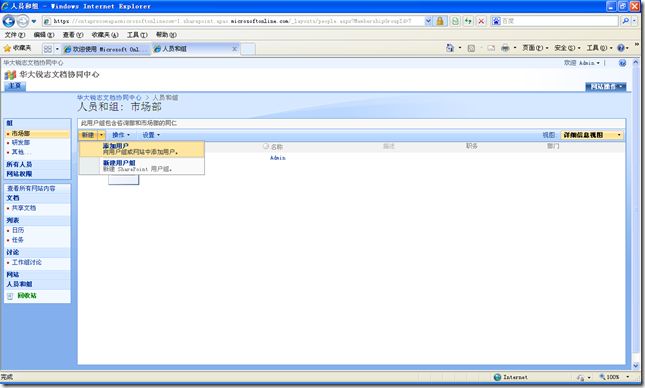Image resolution: width=645 pixels, height=388 pixels.
Task: Open 共享文档 library link
Action: coord(24,208)
